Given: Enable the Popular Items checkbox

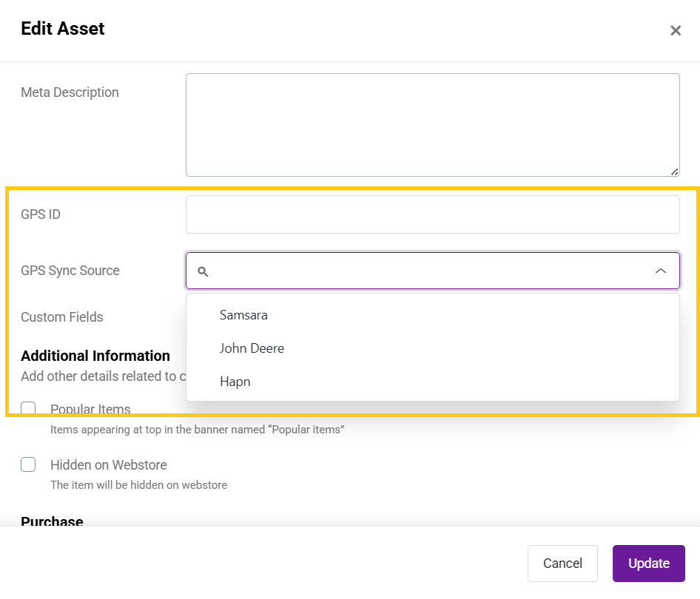Looking at the screenshot, I should [28, 409].
